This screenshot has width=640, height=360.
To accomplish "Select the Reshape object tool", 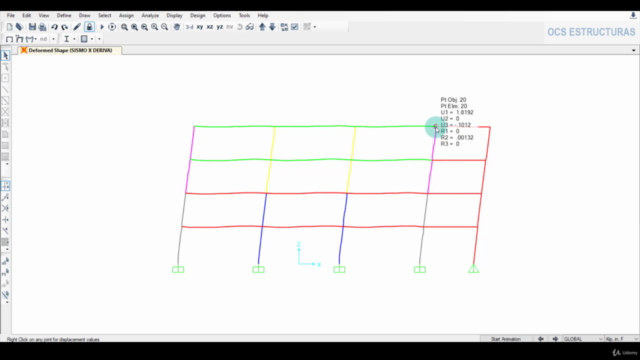I will (5, 67).
